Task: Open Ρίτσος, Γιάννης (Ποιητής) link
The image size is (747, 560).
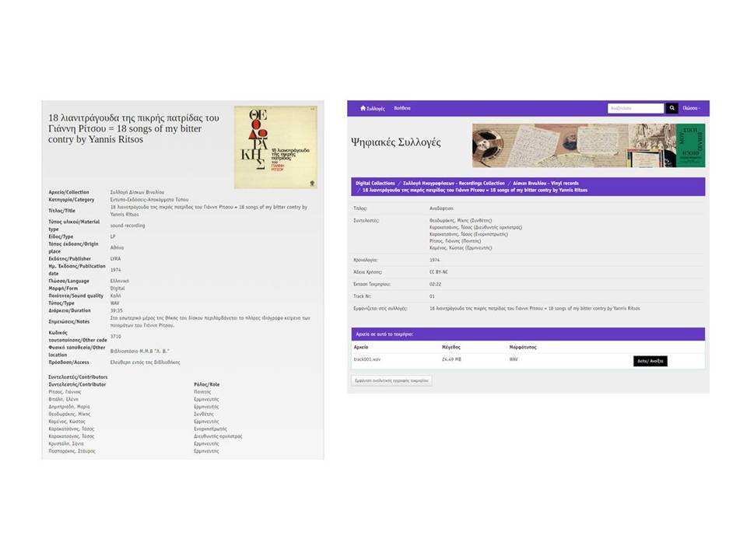Action: (x=455, y=241)
